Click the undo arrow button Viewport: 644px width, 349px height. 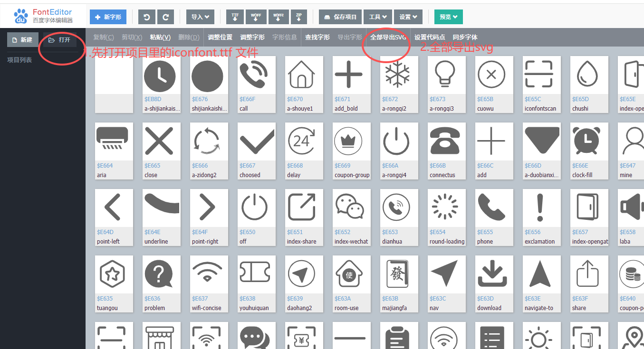(147, 17)
